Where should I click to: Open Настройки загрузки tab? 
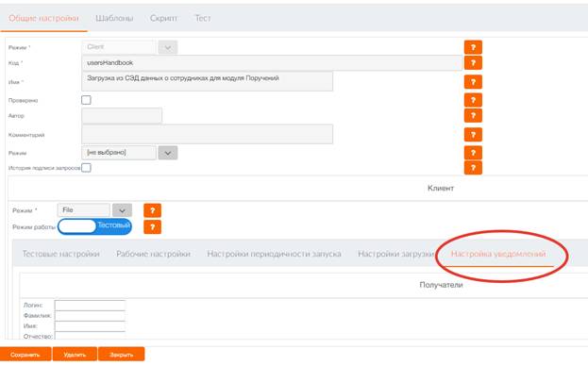point(396,254)
